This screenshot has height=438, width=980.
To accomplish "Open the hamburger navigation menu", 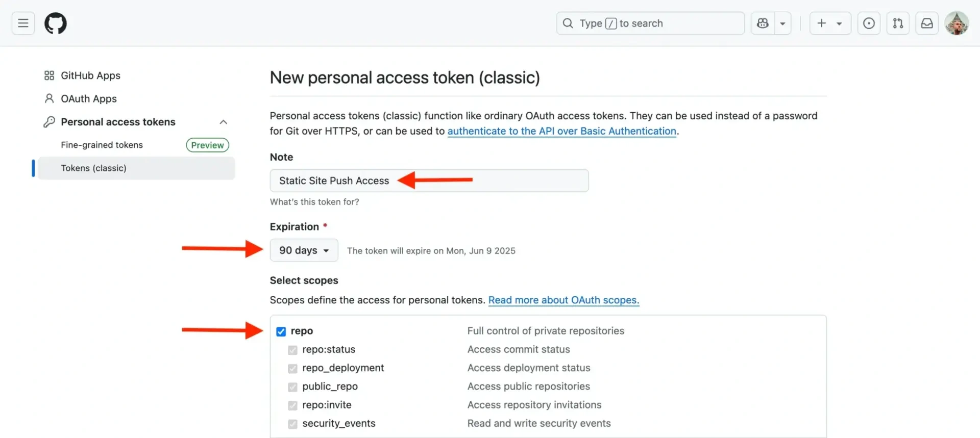I will [23, 23].
